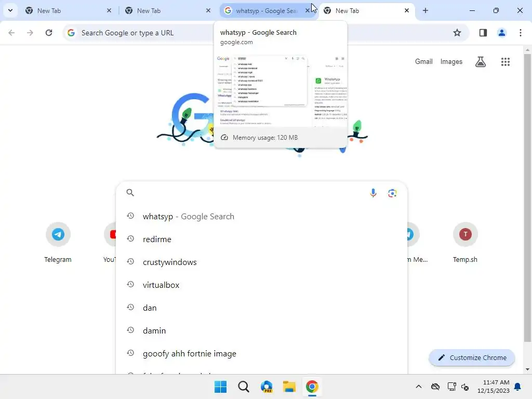
Task: Close the whatsyp Google Search tab
Action: point(307,10)
